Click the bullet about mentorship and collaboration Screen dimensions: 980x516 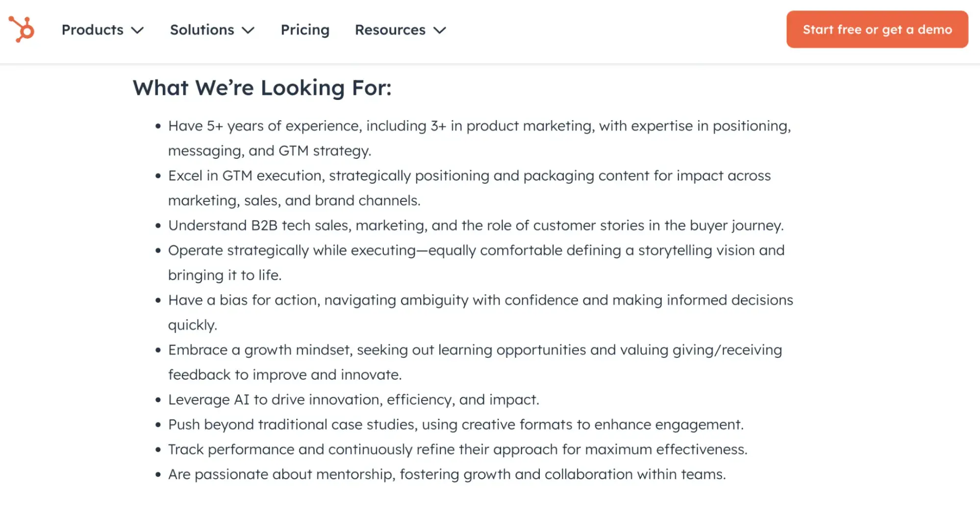pos(447,474)
